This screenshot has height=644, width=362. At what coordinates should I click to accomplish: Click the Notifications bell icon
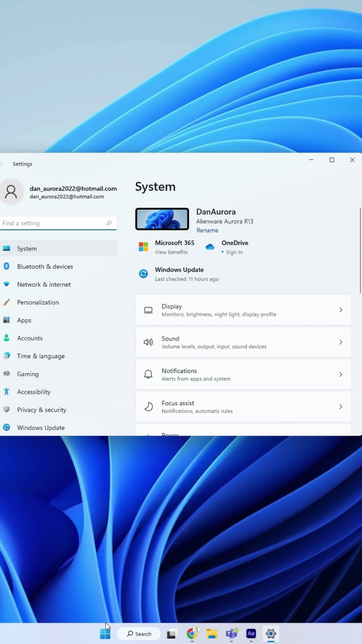click(148, 374)
